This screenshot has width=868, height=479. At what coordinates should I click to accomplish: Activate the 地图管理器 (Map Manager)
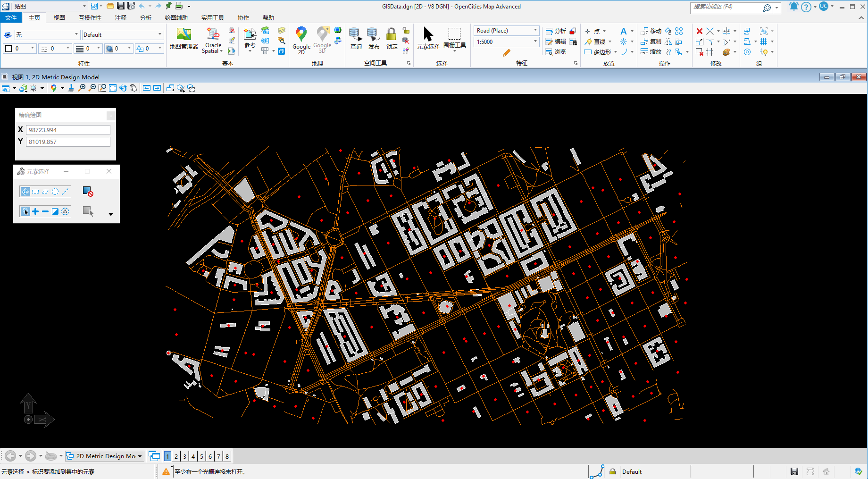(x=184, y=40)
